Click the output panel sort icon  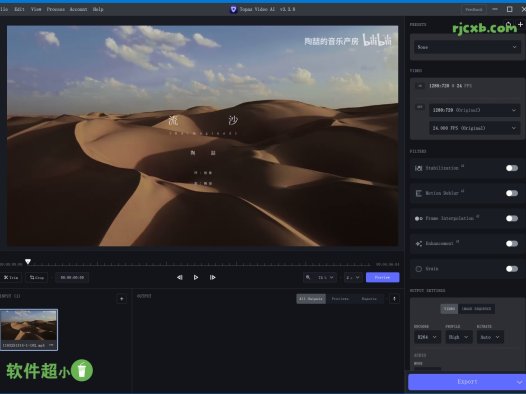(394, 298)
